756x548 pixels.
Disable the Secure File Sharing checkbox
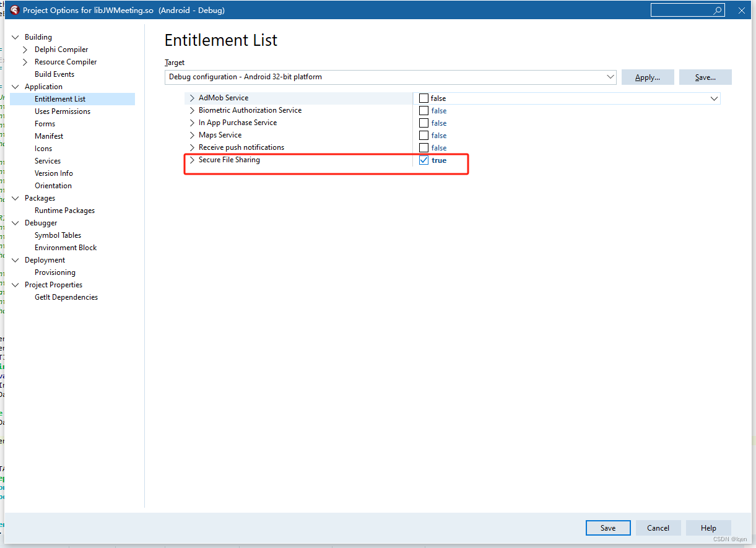[424, 160]
